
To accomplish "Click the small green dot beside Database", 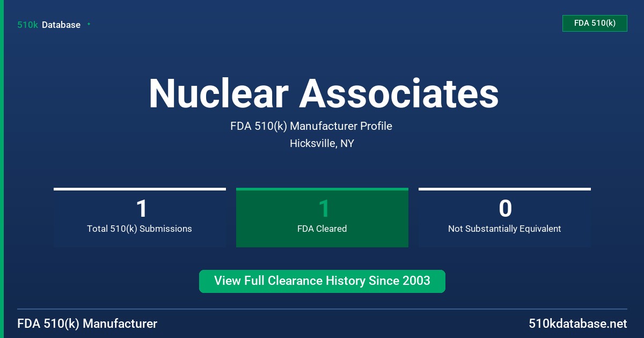I will 89,24.
